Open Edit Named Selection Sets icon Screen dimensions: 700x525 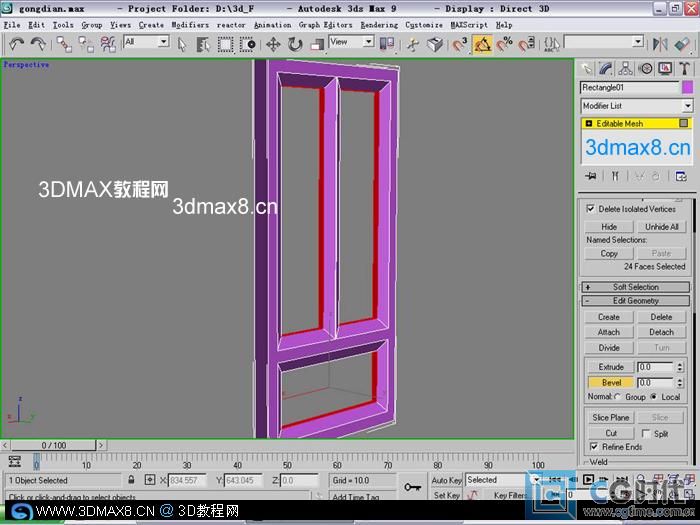(x=551, y=44)
